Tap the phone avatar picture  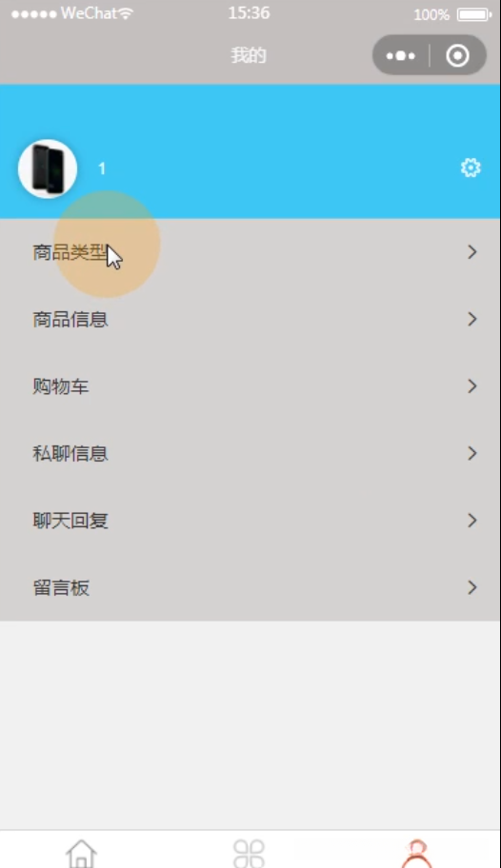point(48,168)
